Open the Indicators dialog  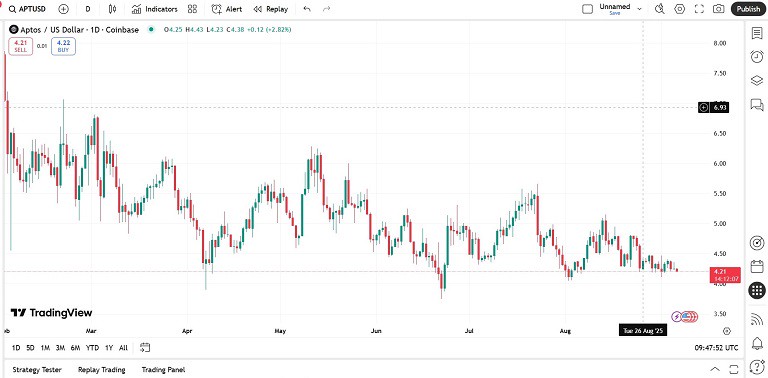[155, 9]
